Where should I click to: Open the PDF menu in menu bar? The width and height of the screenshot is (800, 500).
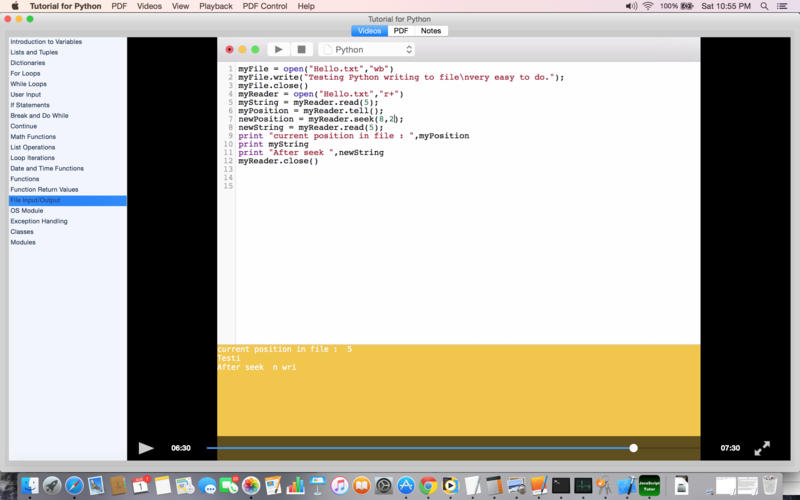point(119,6)
